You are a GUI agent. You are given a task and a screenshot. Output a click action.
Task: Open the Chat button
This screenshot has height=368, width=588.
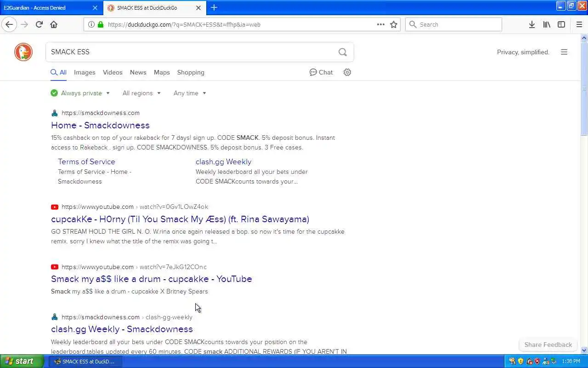click(x=321, y=72)
